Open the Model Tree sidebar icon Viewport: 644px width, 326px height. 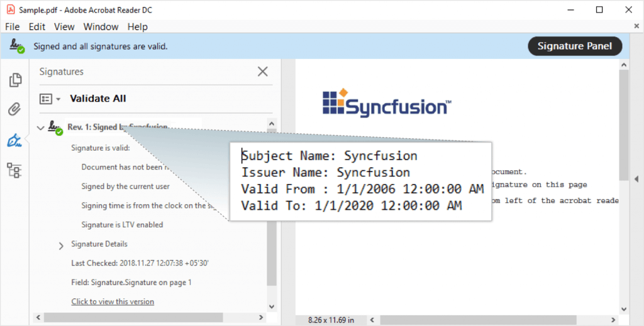(14, 170)
